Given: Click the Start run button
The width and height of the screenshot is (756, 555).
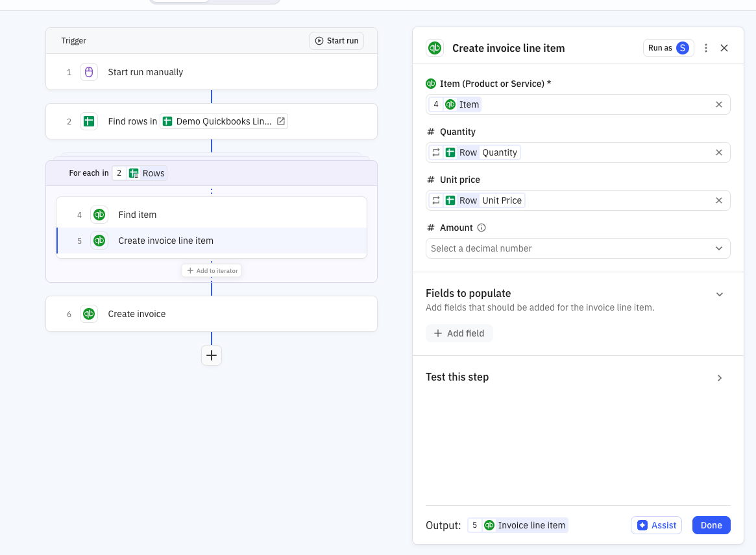Looking at the screenshot, I should tap(336, 40).
